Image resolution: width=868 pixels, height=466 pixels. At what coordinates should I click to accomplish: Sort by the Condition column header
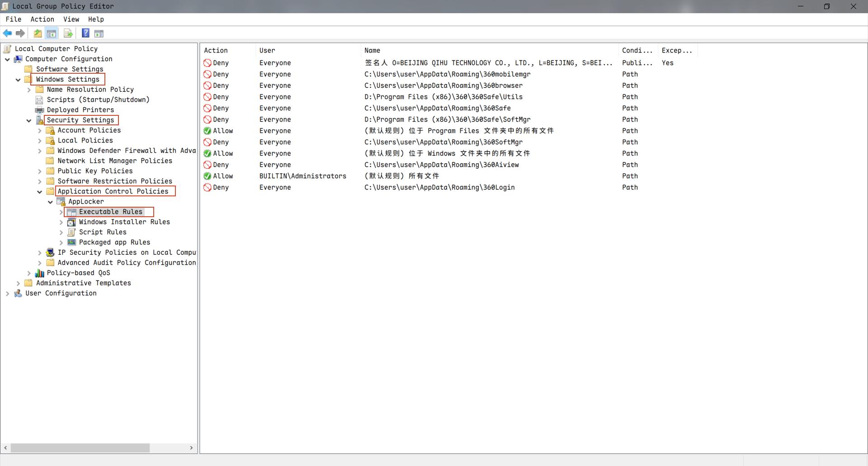(x=638, y=50)
